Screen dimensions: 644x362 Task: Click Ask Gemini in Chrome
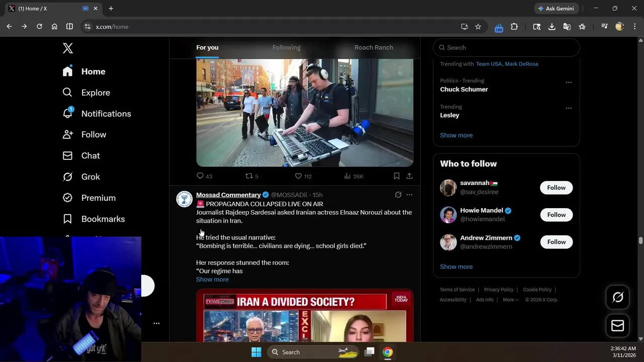556,9
